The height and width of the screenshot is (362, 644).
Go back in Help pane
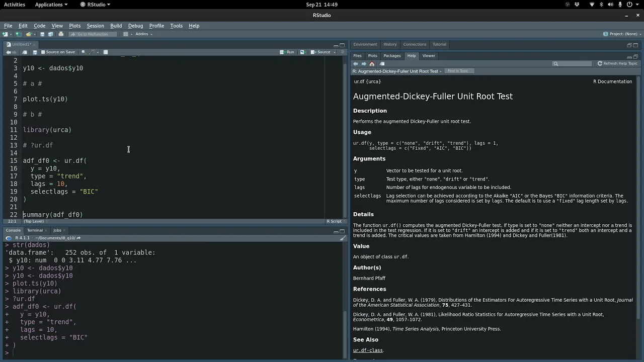coord(355,64)
